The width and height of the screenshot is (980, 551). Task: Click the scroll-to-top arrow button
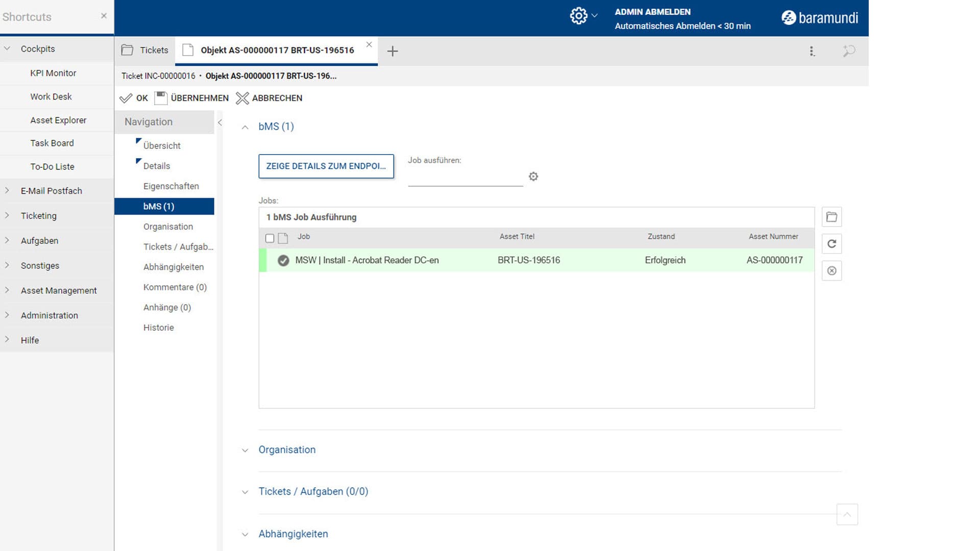pyautogui.click(x=847, y=514)
